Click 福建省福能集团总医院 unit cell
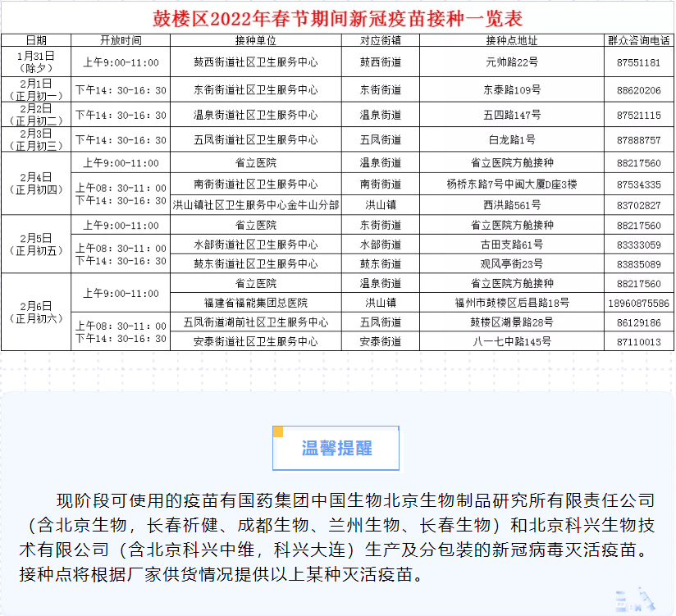Screen dimensions: 676x616 256,303
